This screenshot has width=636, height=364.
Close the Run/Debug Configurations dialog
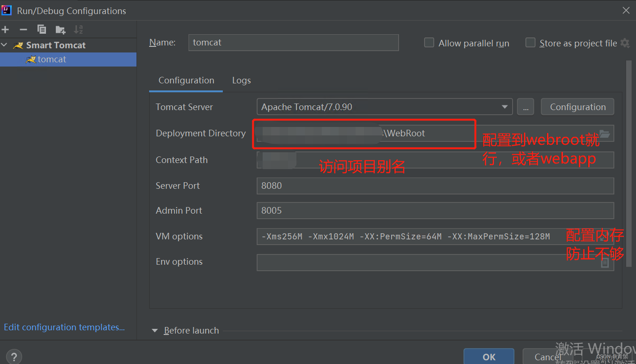626,10
